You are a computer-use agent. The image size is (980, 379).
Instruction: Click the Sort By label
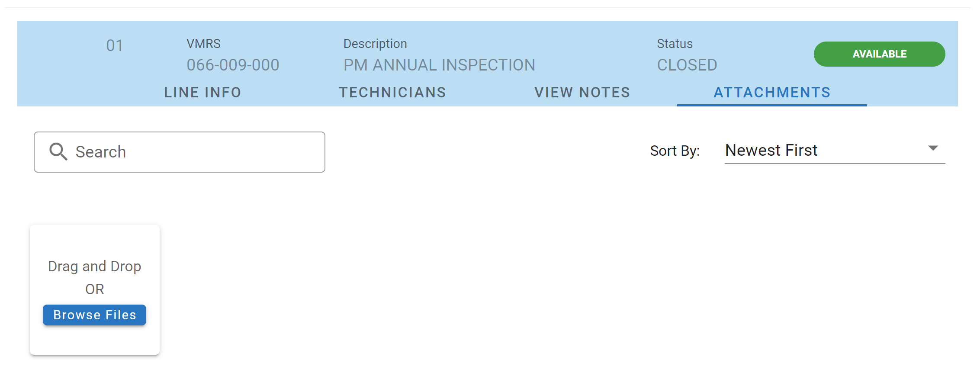click(x=675, y=151)
